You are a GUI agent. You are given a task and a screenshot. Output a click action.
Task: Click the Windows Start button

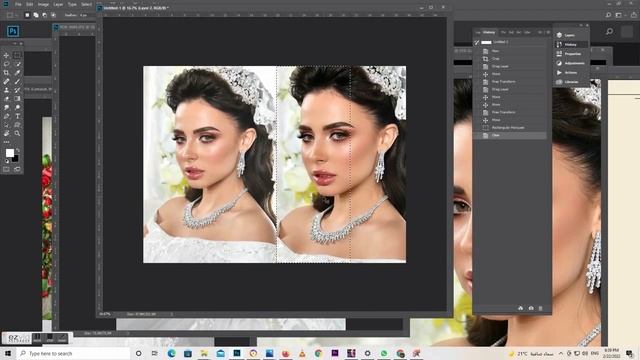pyautogui.click(x=8, y=353)
